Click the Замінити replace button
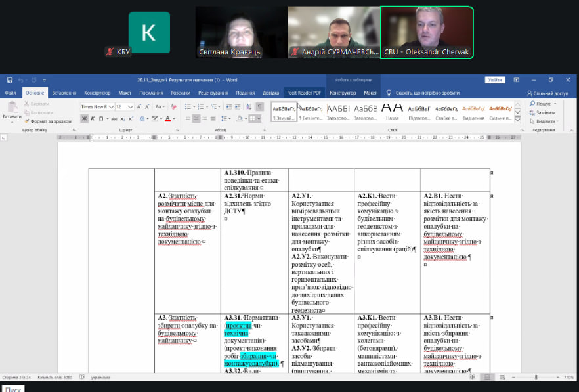The height and width of the screenshot is (392, 579). pyautogui.click(x=542, y=113)
